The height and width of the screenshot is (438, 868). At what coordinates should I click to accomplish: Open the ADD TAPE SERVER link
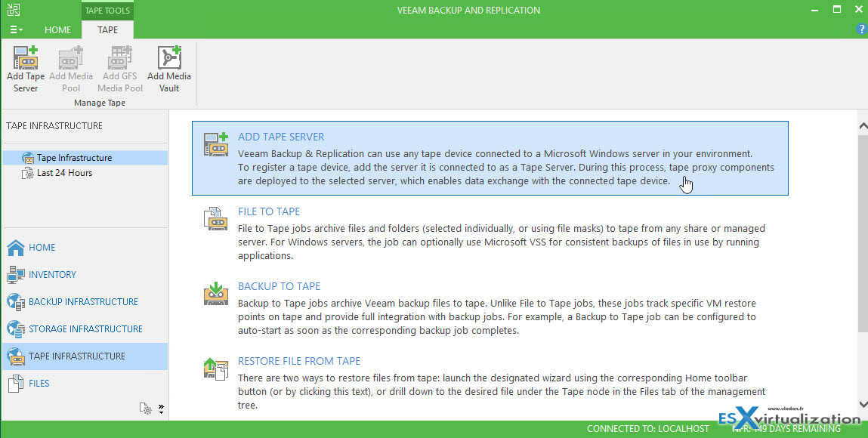click(x=281, y=137)
